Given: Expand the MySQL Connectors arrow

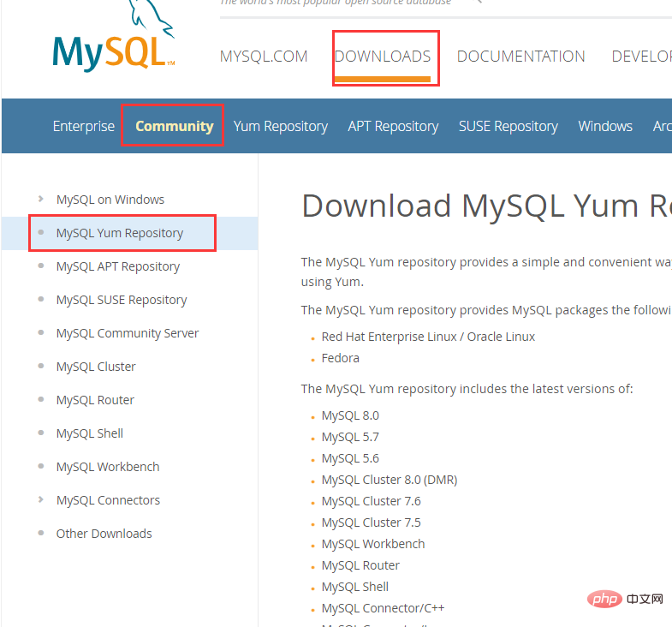Looking at the screenshot, I should click(x=41, y=499).
